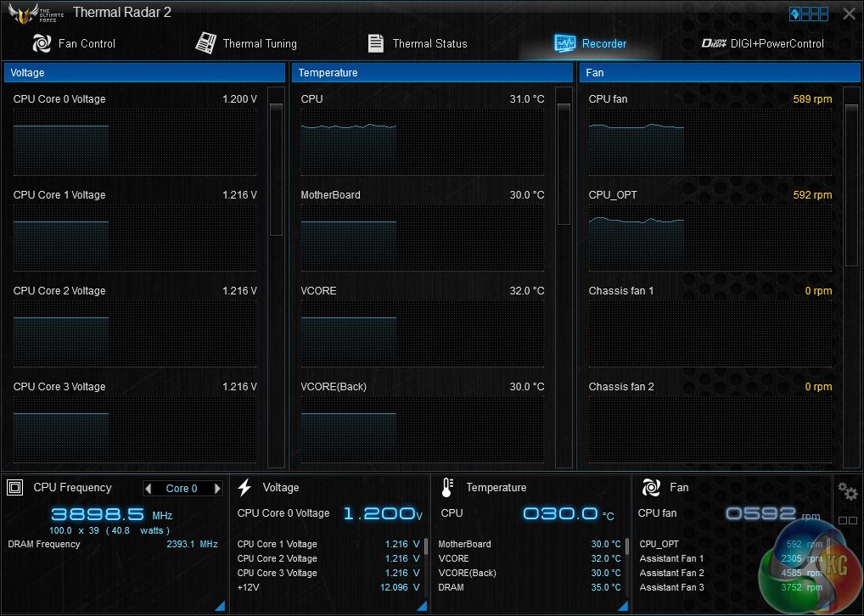Click the Core 0 selector field

coord(182,488)
